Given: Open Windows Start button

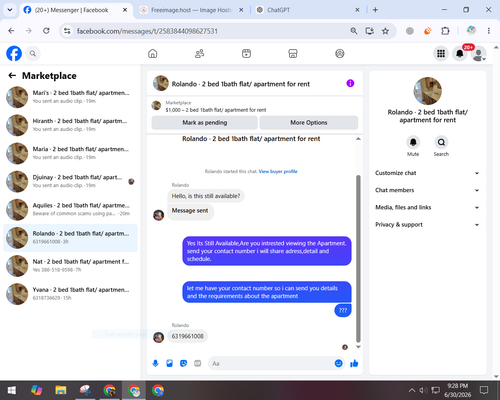Looking at the screenshot, I should pos(12,390).
